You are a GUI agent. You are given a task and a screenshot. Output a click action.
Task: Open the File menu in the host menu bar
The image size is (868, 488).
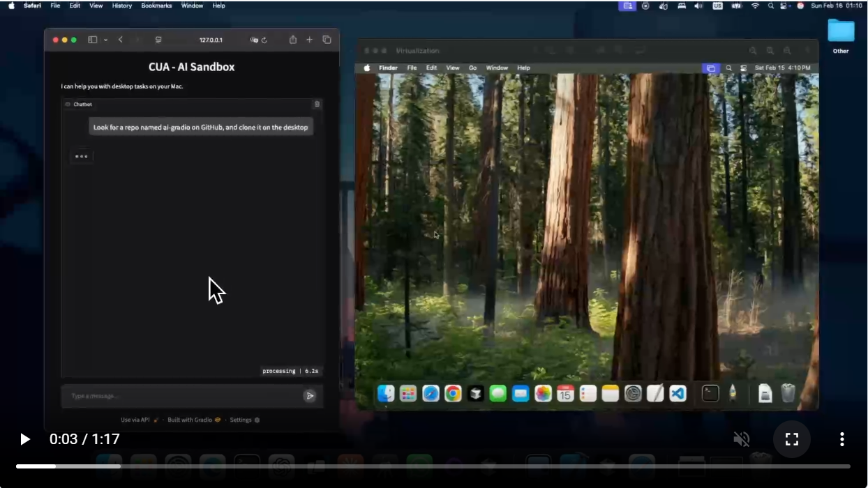[x=55, y=6]
